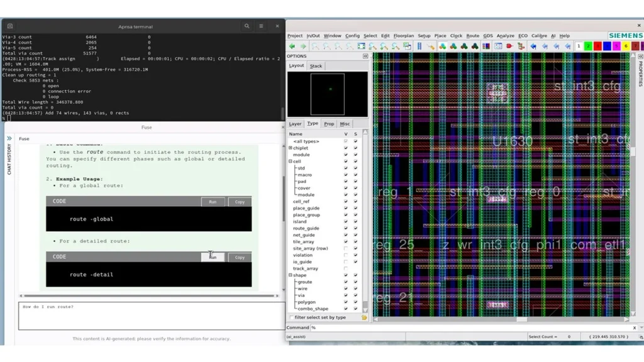644x362 pixels.
Task: Run the route -detail code
Action: (213, 257)
